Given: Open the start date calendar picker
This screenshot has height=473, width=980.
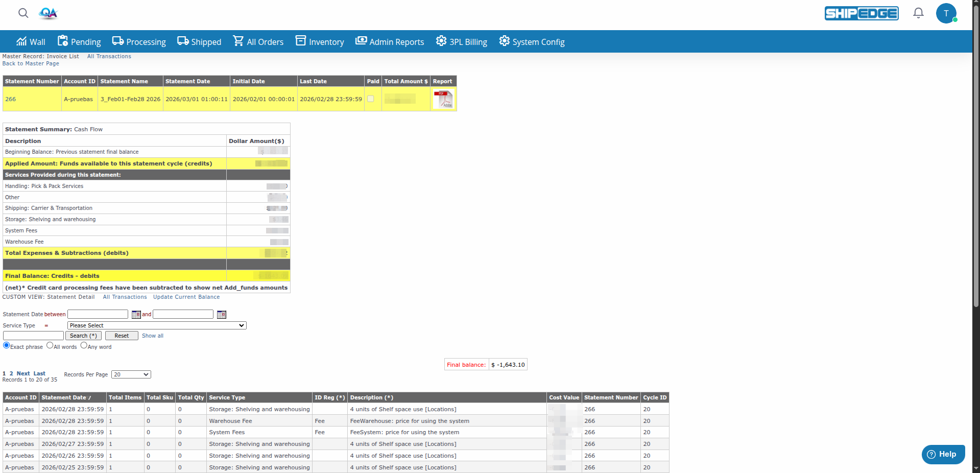Looking at the screenshot, I should pos(136,314).
